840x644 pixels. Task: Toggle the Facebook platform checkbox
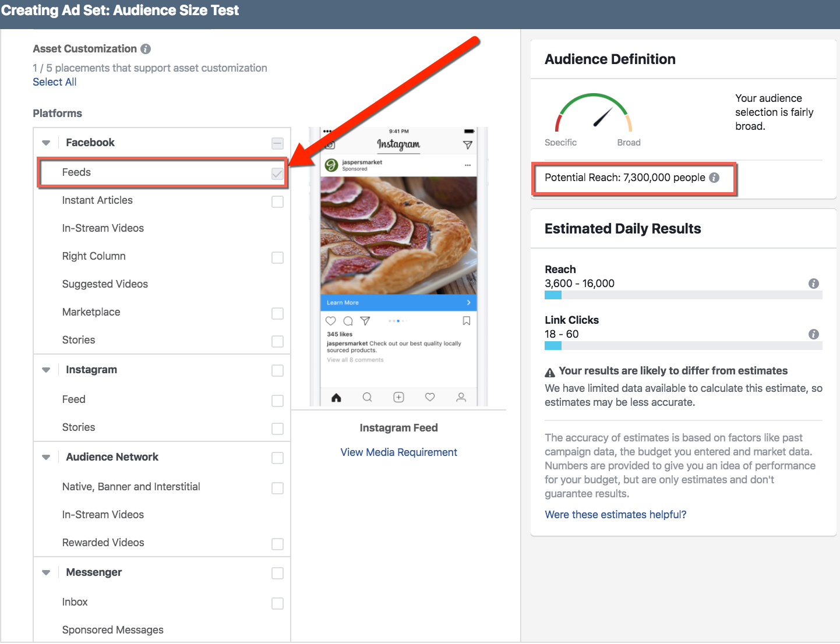(278, 144)
